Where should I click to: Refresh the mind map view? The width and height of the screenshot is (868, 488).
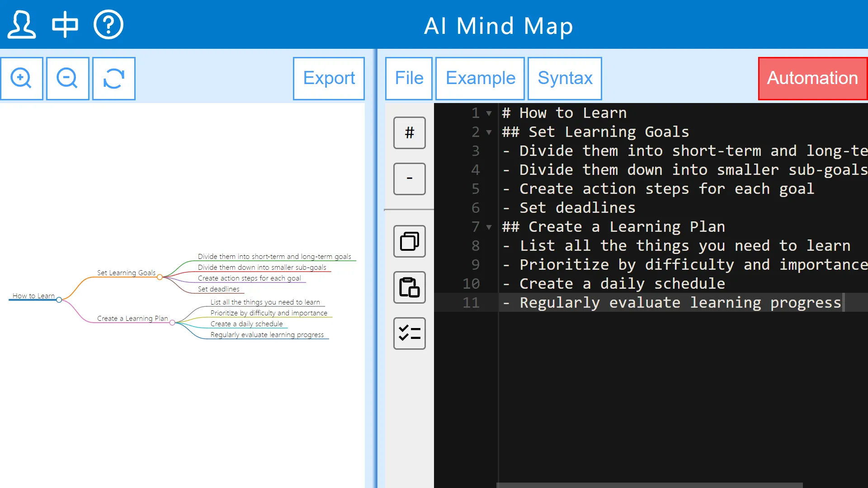113,78
